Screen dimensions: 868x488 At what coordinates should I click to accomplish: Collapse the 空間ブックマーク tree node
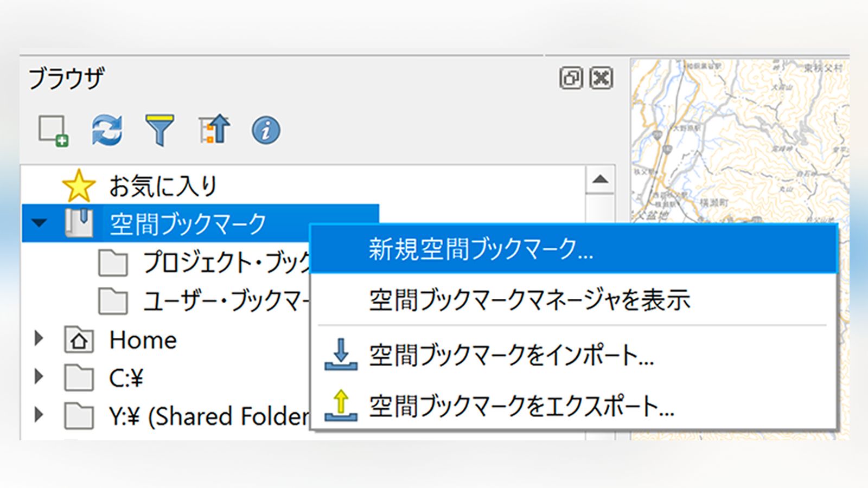click(39, 223)
